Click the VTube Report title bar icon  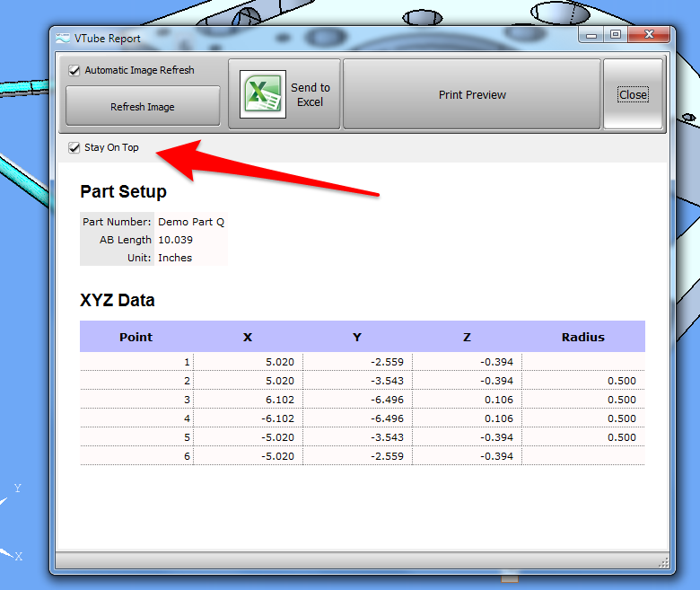pyautogui.click(x=63, y=38)
